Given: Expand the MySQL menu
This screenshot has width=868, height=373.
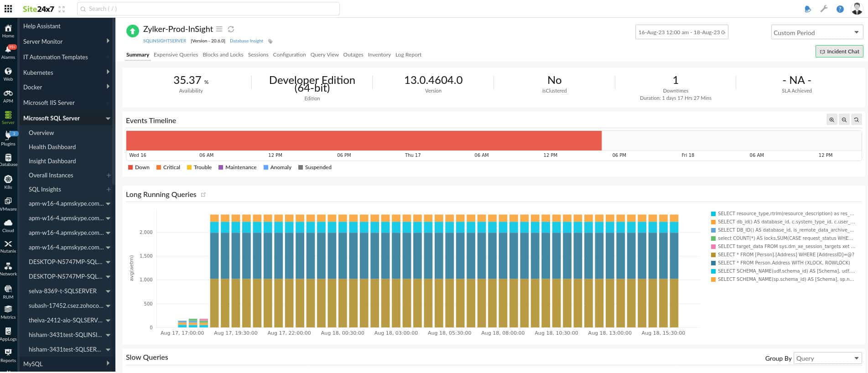Looking at the screenshot, I should [x=108, y=363].
